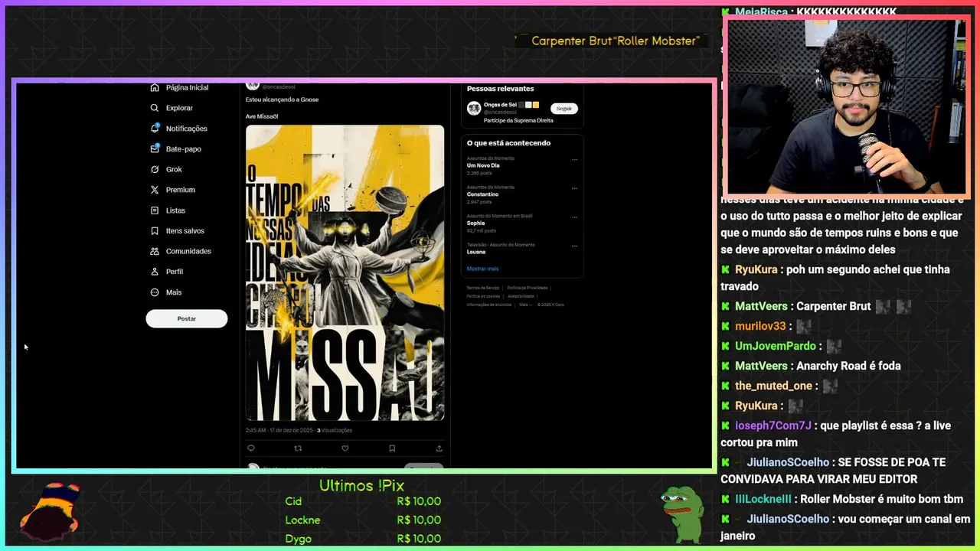Viewport: 980px width, 551px height.
Task: Open the Mais circle-dots icon
Action: point(155,292)
